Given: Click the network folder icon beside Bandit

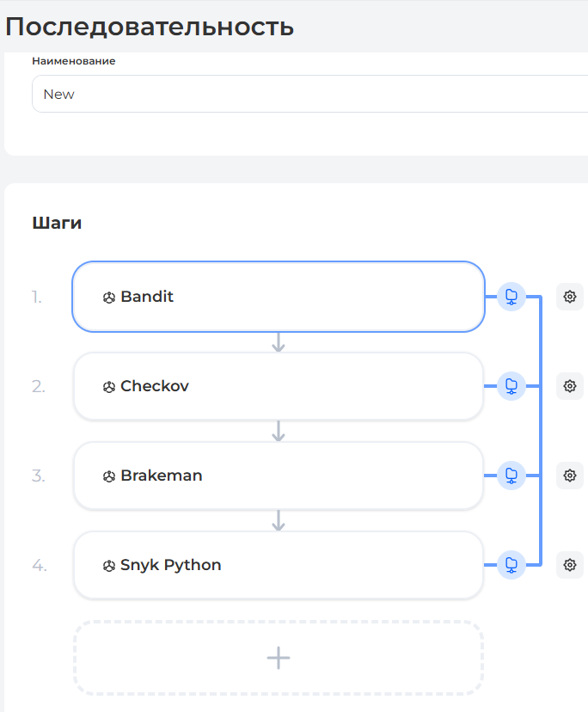Looking at the screenshot, I should [x=511, y=297].
